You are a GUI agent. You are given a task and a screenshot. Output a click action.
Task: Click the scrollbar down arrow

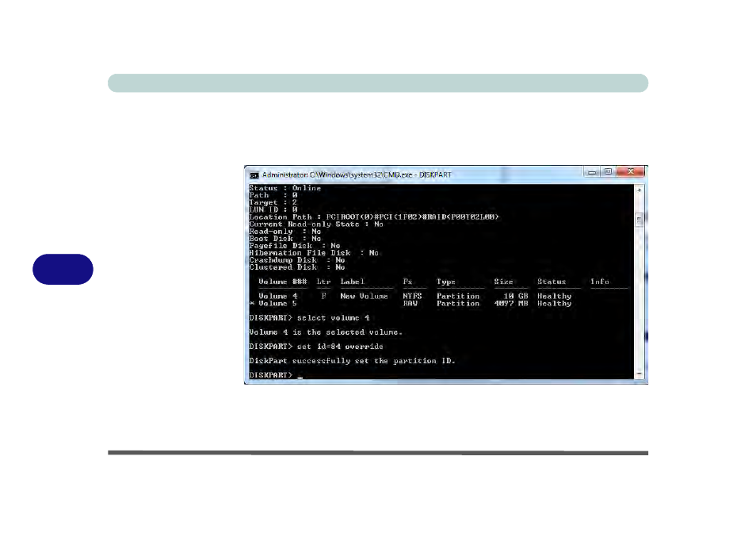pyautogui.click(x=639, y=374)
